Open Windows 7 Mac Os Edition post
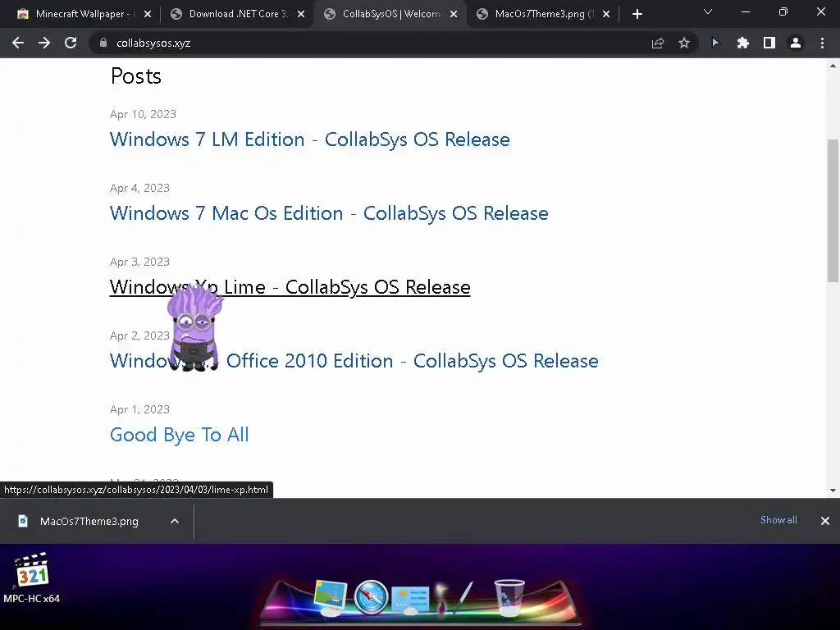 pyautogui.click(x=329, y=213)
